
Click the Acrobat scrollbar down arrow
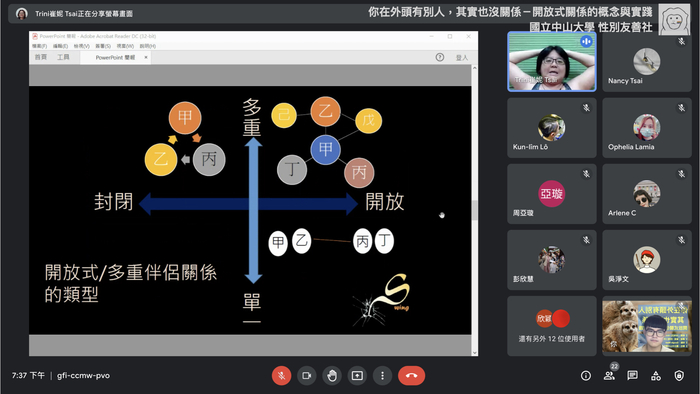pyautogui.click(x=475, y=353)
